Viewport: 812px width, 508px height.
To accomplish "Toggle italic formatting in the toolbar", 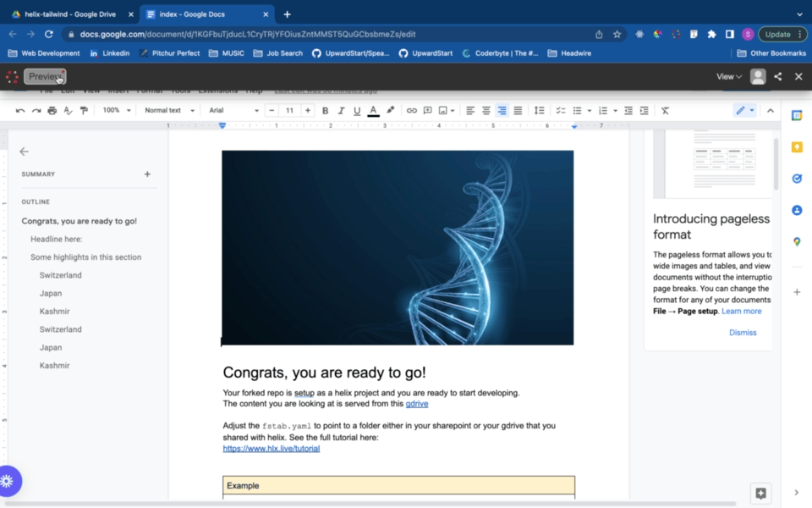I will (341, 111).
